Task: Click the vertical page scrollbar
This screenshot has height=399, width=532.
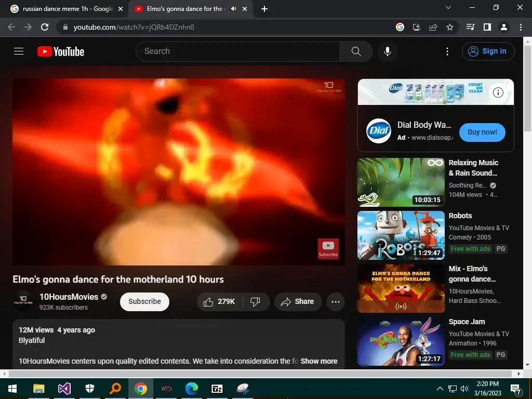Action: [528, 88]
